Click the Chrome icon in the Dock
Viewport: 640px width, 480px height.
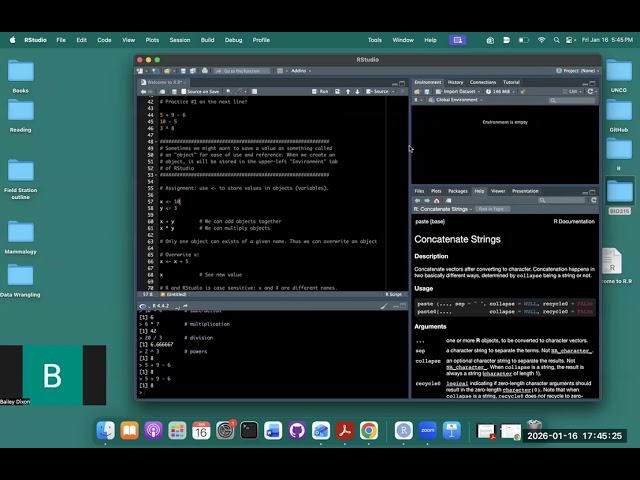(369, 431)
